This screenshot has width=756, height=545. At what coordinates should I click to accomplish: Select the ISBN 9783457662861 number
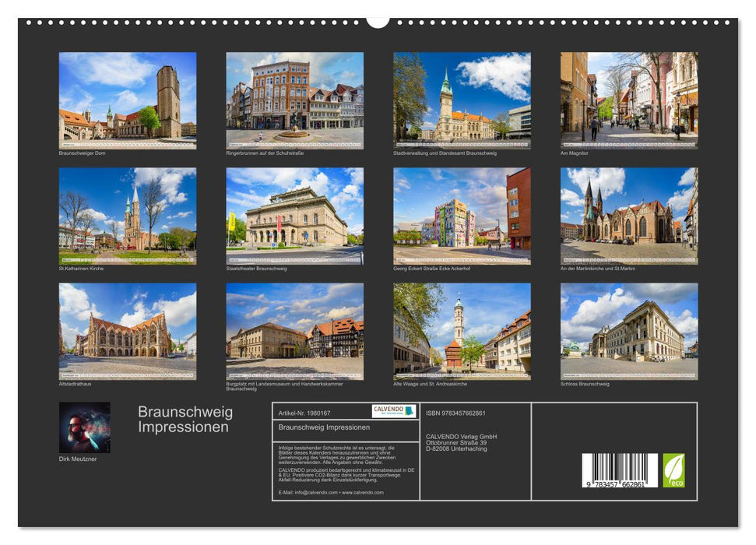[455, 413]
